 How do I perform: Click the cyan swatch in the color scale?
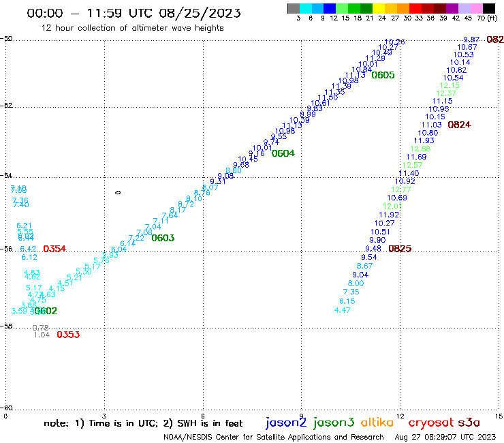tap(306, 8)
